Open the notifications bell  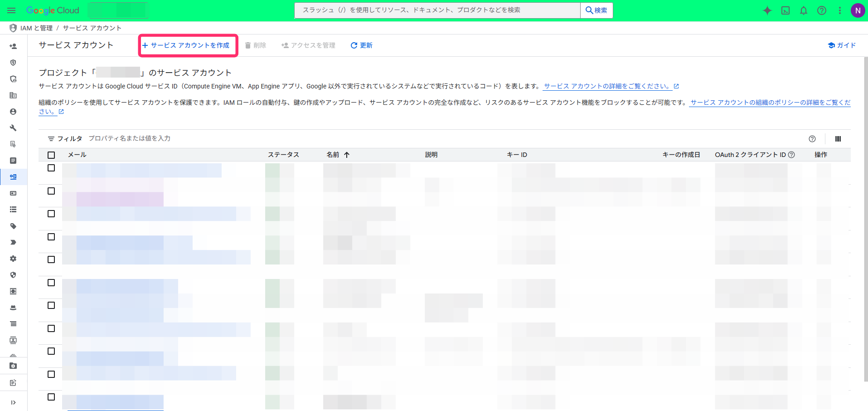tap(804, 10)
